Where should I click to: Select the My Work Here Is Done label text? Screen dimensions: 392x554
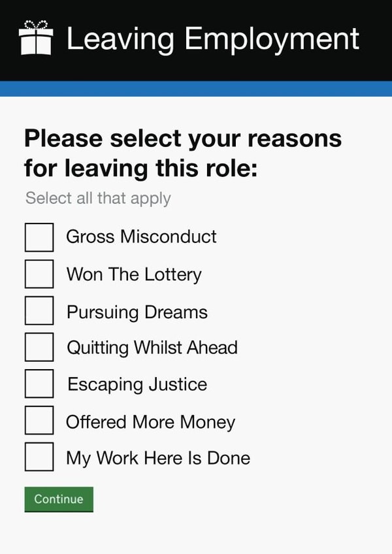coord(157,458)
